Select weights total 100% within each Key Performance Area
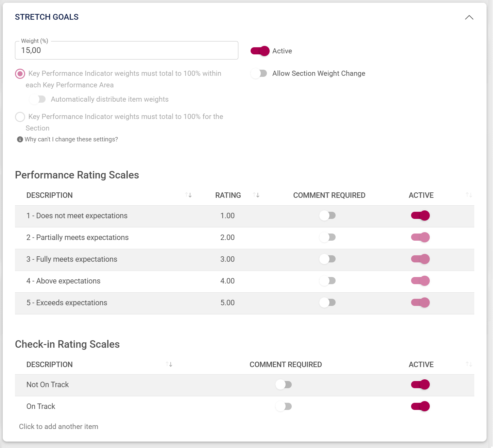The width and height of the screenshot is (493, 448). (20, 73)
